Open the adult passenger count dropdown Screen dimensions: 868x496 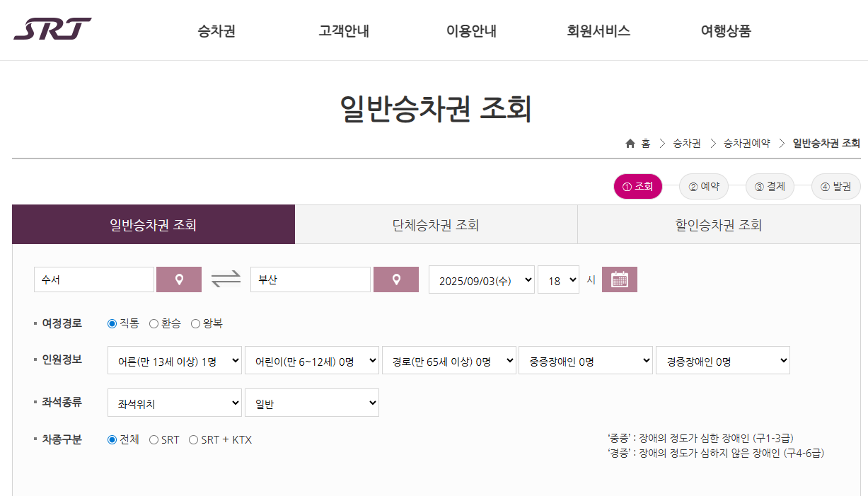tap(174, 359)
